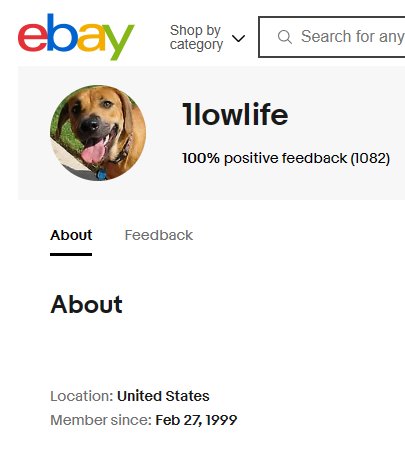This screenshot has width=405, height=449.
Task: Click the United States location value
Action: (163, 396)
